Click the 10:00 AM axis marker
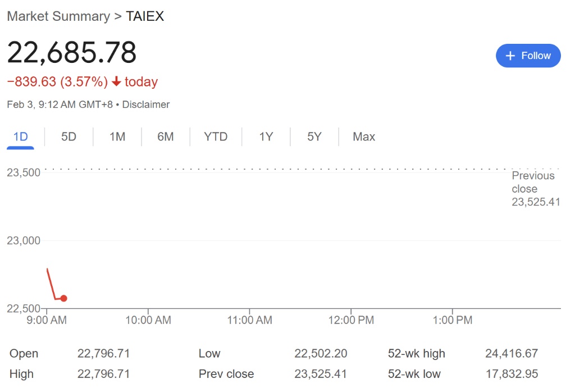The height and width of the screenshot is (392, 575). click(148, 320)
